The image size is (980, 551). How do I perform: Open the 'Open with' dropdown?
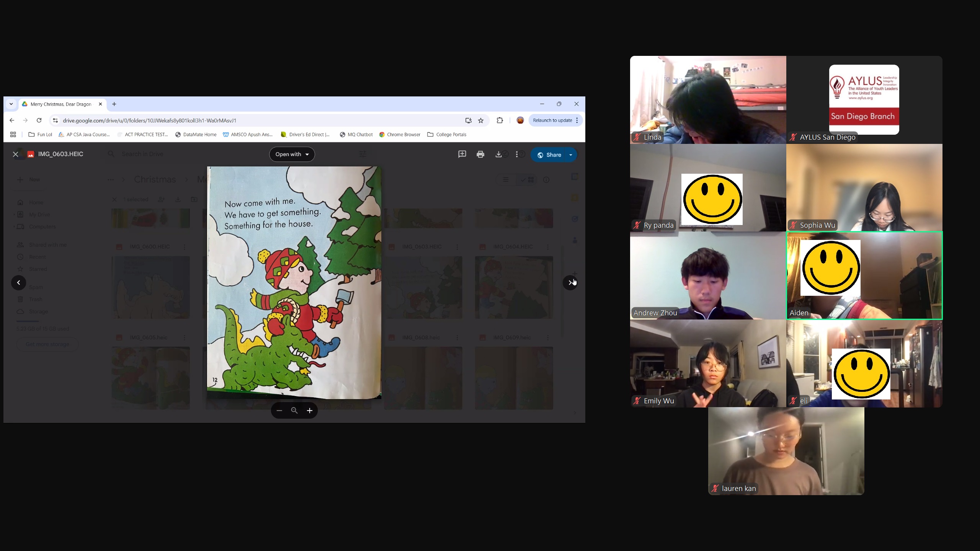292,154
